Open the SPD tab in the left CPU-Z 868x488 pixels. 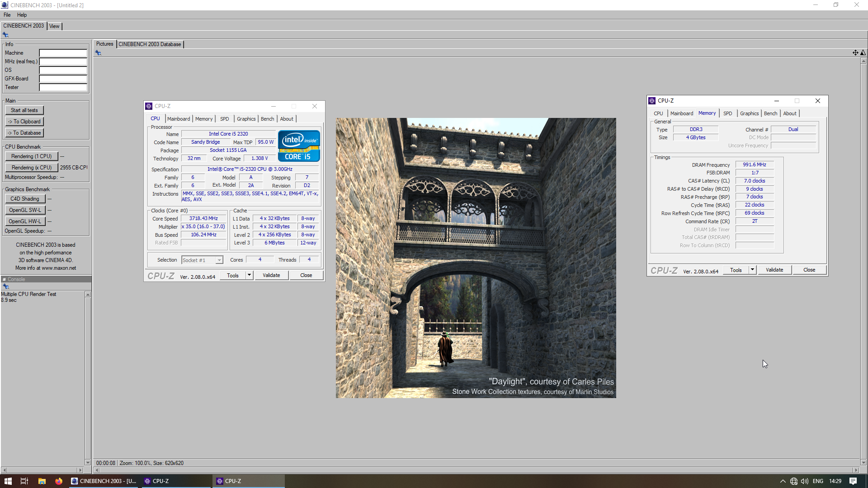[x=225, y=119]
